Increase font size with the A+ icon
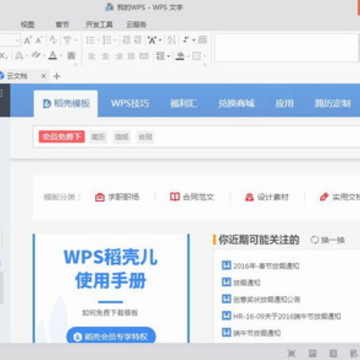The width and height of the screenshot is (360, 360). (x=28, y=40)
